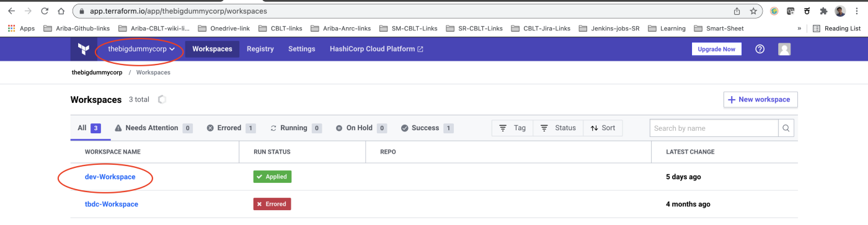The image size is (868, 225).
Task: Open the user avatar menu
Action: (x=784, y=49)
